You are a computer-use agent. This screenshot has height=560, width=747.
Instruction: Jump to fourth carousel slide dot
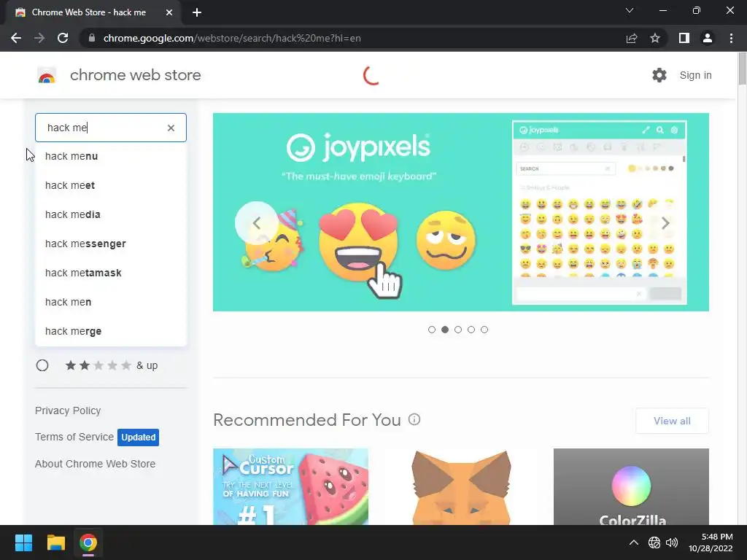coord(471,330)
